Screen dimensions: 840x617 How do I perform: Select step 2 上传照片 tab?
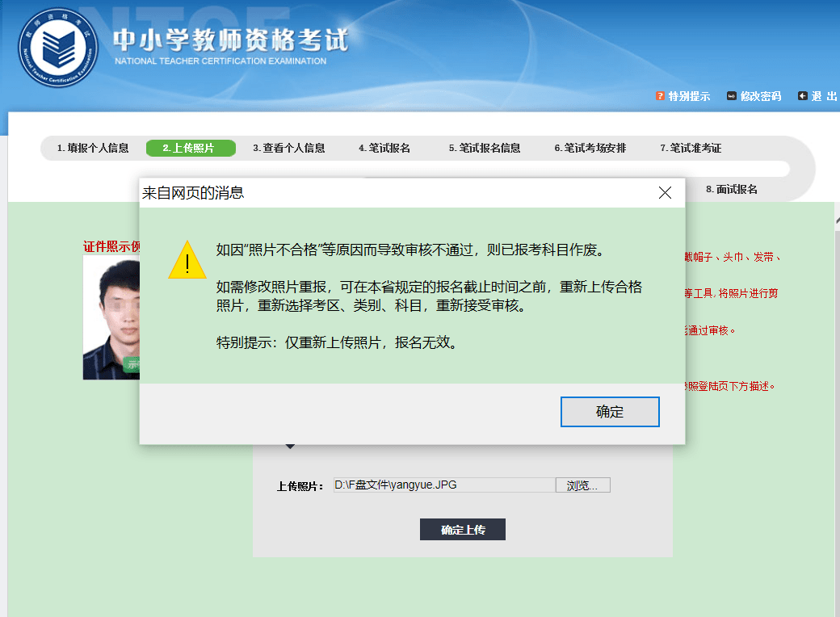pos(191,148)
